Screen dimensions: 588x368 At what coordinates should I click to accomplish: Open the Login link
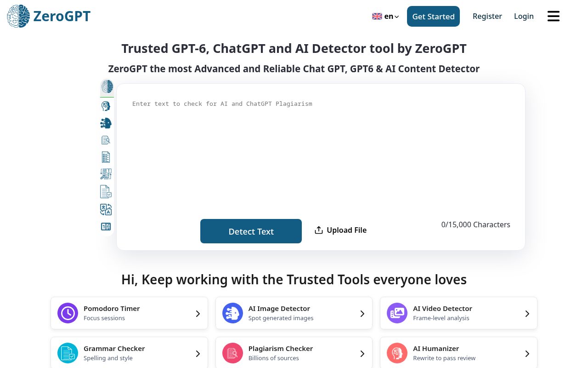pos(524,16)
